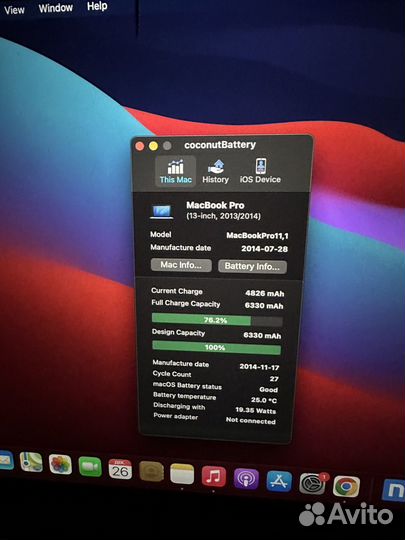This screenshot has height=540, width=405.
Task: Click the (13-inch, 2013/2014) subtitle
Action: click(x=224, y=216)
